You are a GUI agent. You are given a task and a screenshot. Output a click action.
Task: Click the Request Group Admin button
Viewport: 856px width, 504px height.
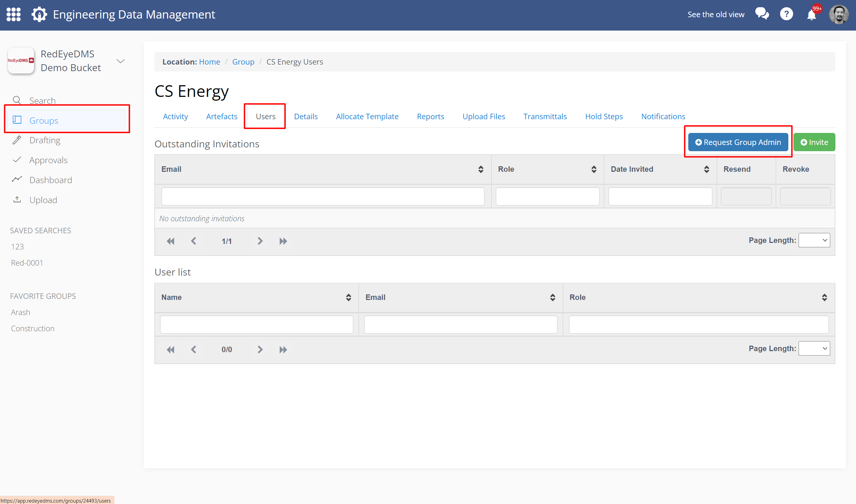pos(738,142)
